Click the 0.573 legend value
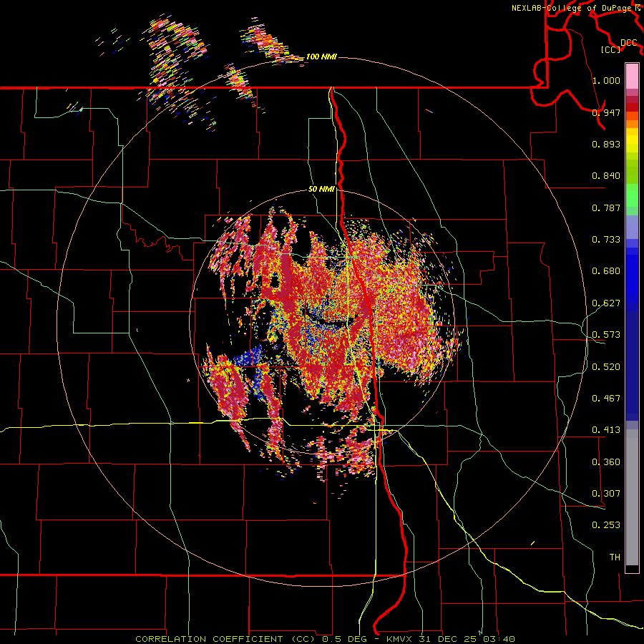The height and width of the screenshot is (644, 644). tap(606, 334)
